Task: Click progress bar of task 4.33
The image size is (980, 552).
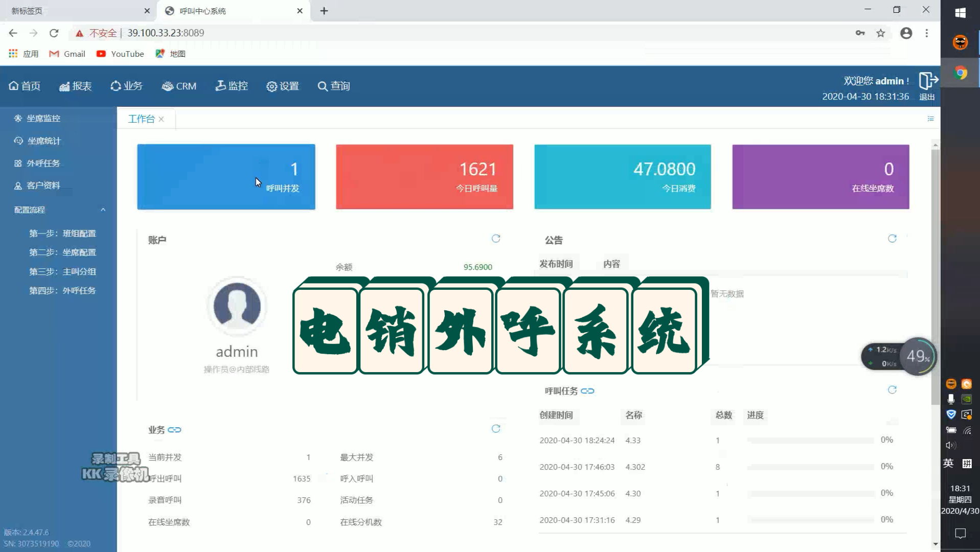Action: [810, 440]
